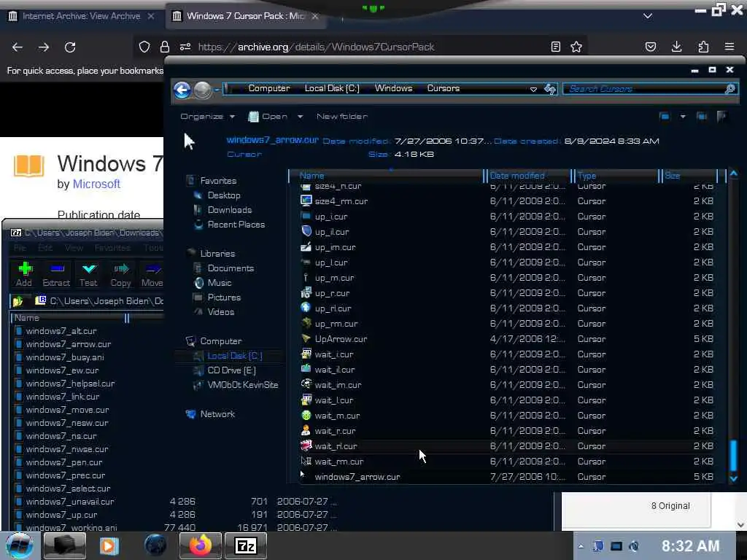Select Network in navigation pane
Screen dimensions: 747x560
pos(217,414)
